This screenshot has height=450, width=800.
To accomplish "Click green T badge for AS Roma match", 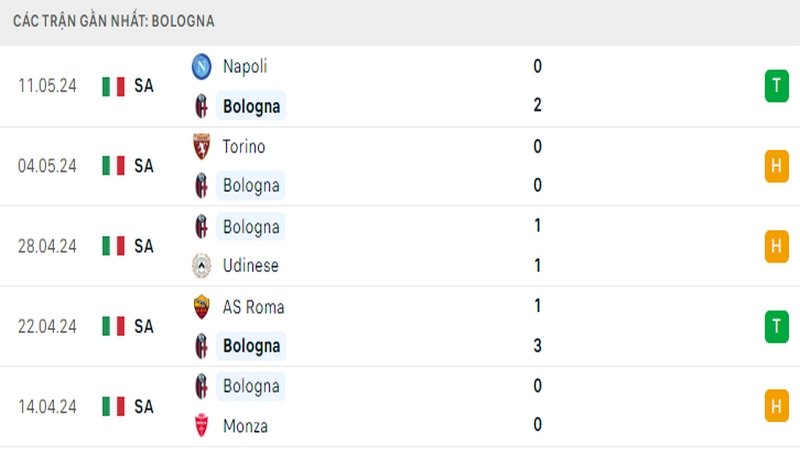I will [x=777, y=326].
